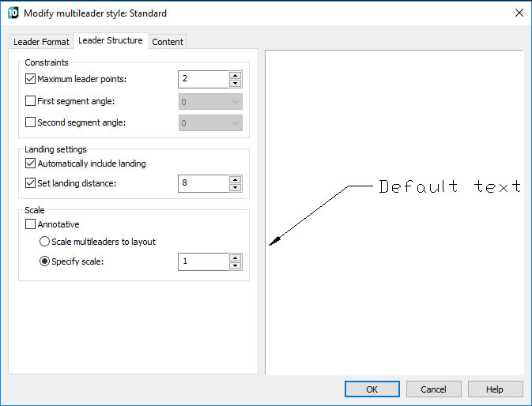
Task: Click the Specify scale value field
Action: 203,261
